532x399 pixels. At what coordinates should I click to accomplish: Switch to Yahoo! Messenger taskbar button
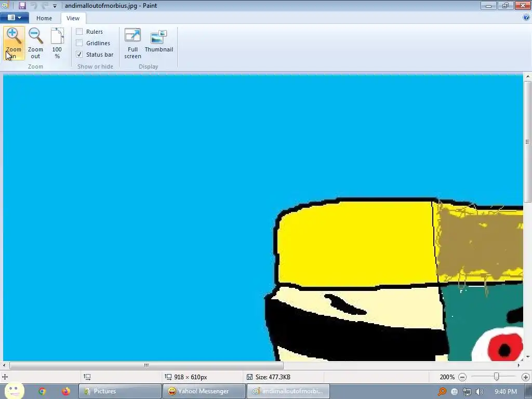(x=204, y=391)
